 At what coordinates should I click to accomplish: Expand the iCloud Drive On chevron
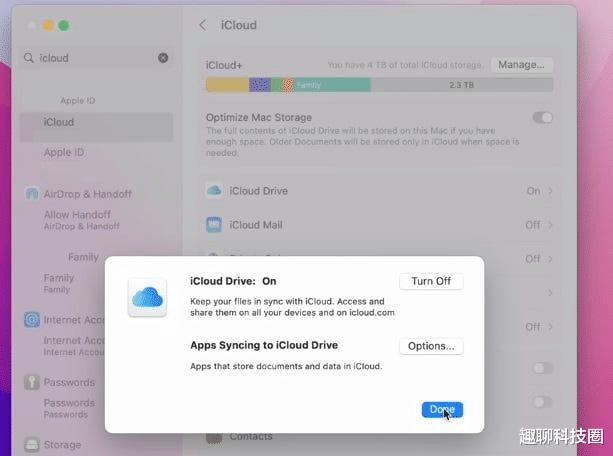click(x=550, y=191)
